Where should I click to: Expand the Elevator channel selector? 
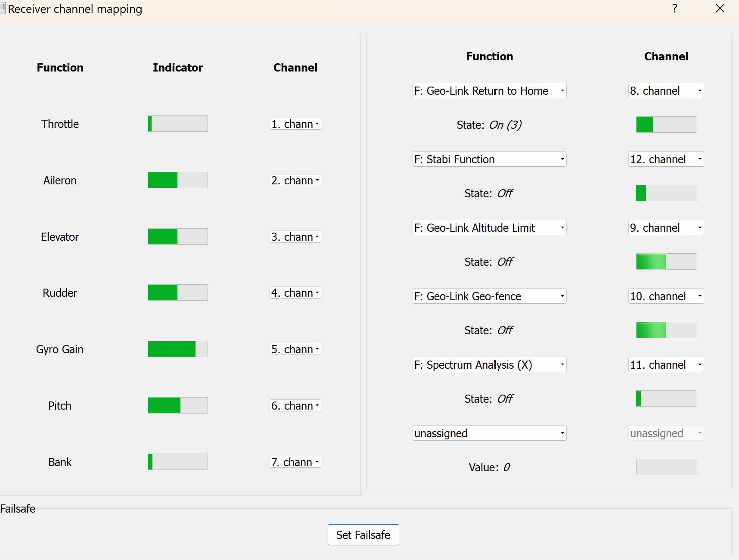pos(295,237)
